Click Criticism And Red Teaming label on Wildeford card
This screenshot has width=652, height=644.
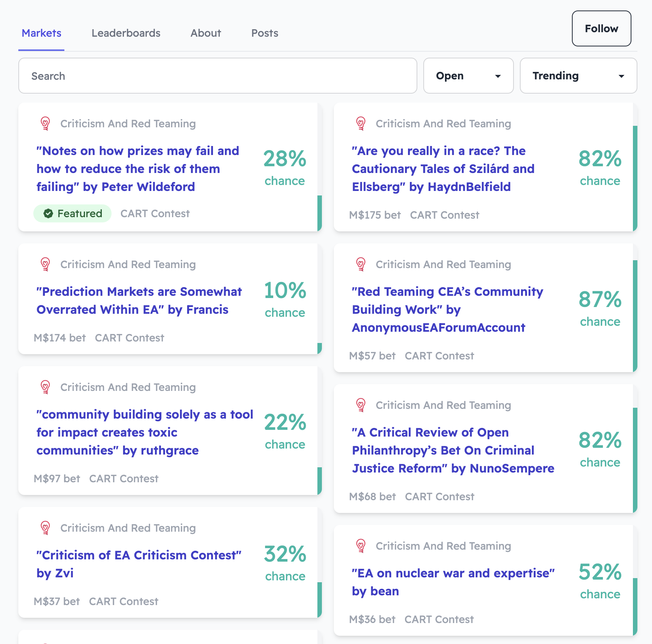128,124
